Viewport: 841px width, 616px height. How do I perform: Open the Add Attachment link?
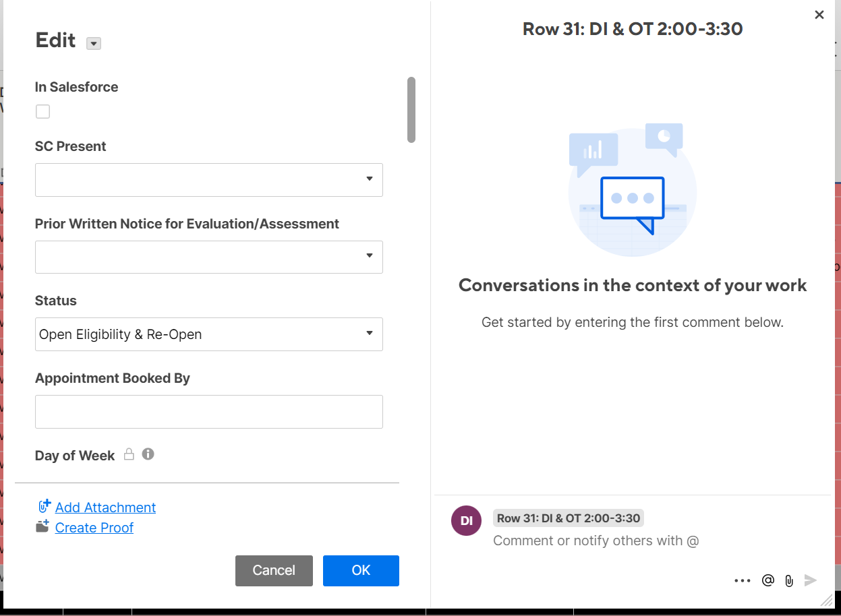105,507
